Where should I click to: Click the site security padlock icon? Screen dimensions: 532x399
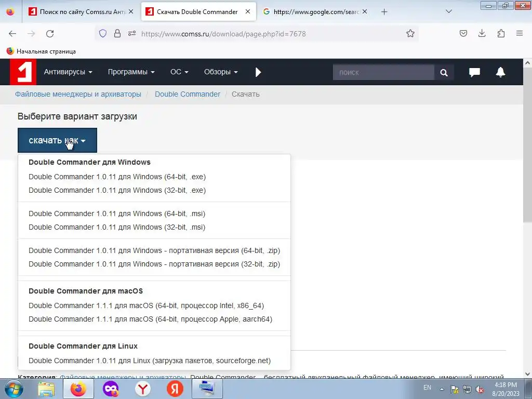point(117,33)
